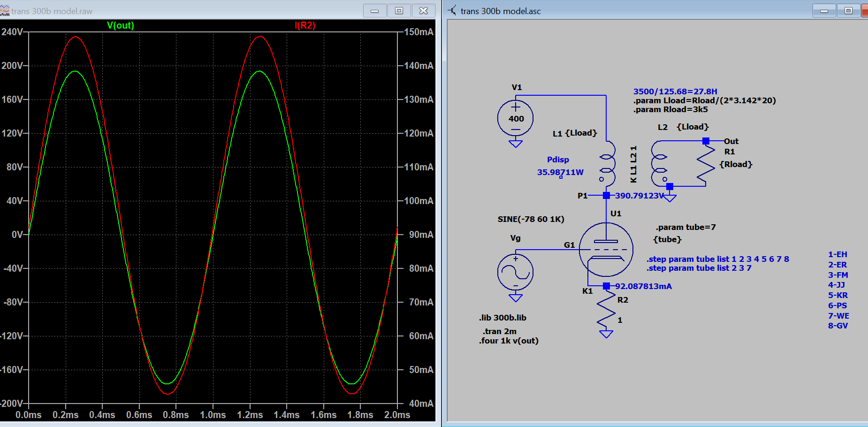This screenshot has width=868, height=427.
Task: Click the 390.79123V voltage readout
Action: (x=640, y=196)
